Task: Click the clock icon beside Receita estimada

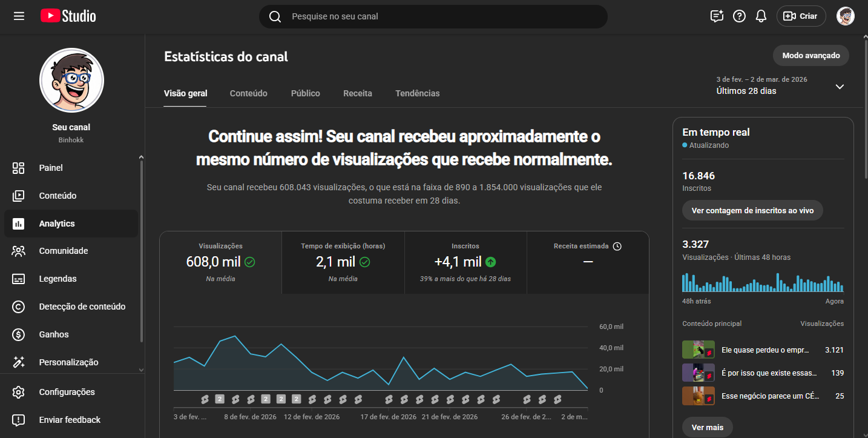Action: click(617, 246)
